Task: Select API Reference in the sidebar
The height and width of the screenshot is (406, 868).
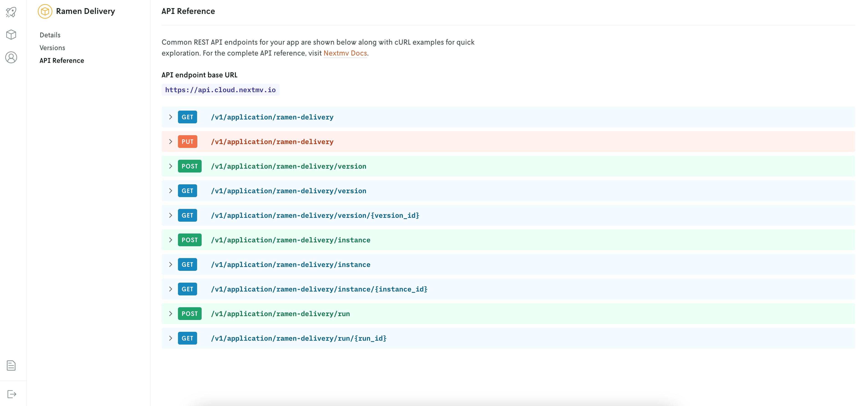Action: [62, 61]
